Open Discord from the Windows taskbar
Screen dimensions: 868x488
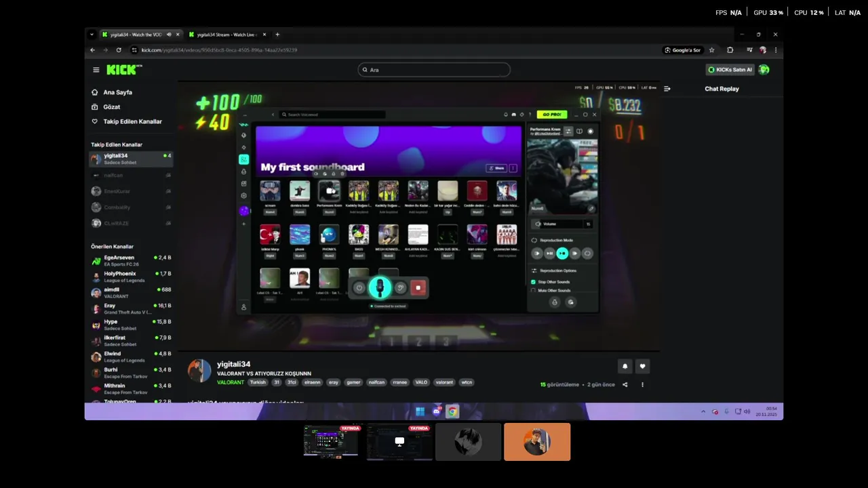click(437, 411)
